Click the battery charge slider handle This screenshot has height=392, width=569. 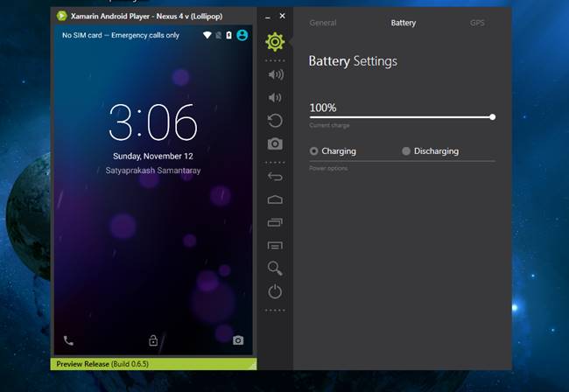[493, 117]
